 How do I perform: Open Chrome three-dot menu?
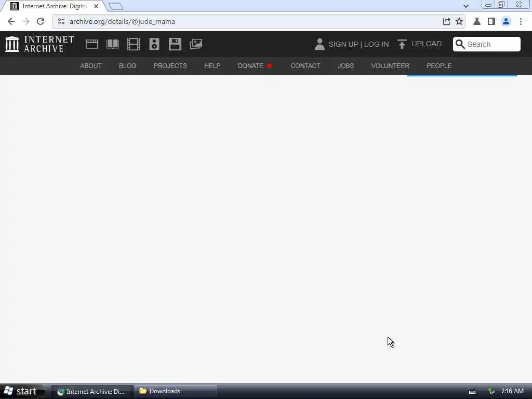click(521, 21)
